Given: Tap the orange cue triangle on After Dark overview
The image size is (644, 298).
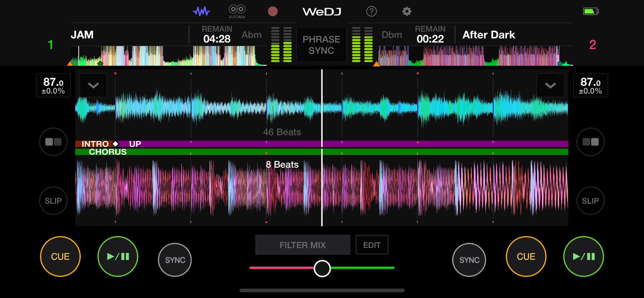Looking at the screenshot, I should 376,64.
